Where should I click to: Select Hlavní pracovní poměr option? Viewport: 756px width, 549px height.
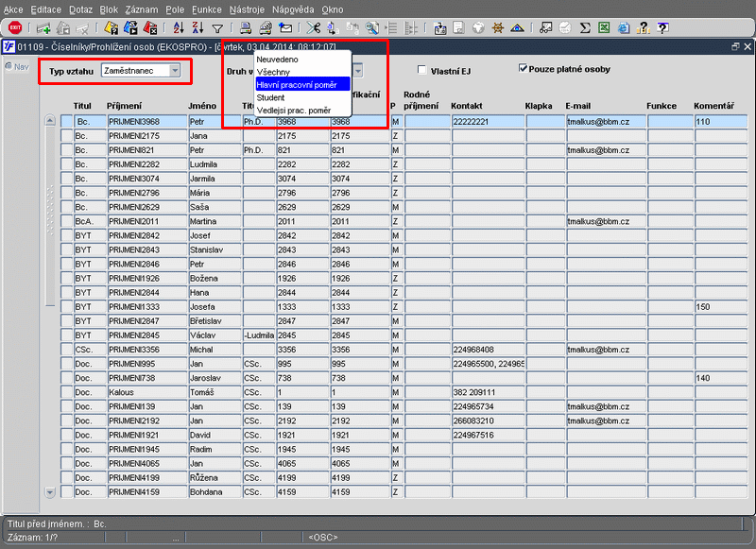tap(302, 84)
